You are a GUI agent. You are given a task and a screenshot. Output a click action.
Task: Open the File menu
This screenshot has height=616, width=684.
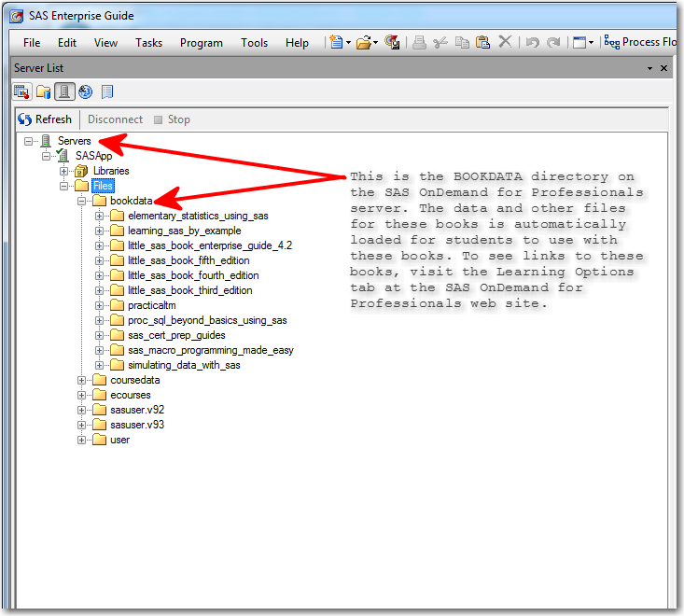(32, 43)
